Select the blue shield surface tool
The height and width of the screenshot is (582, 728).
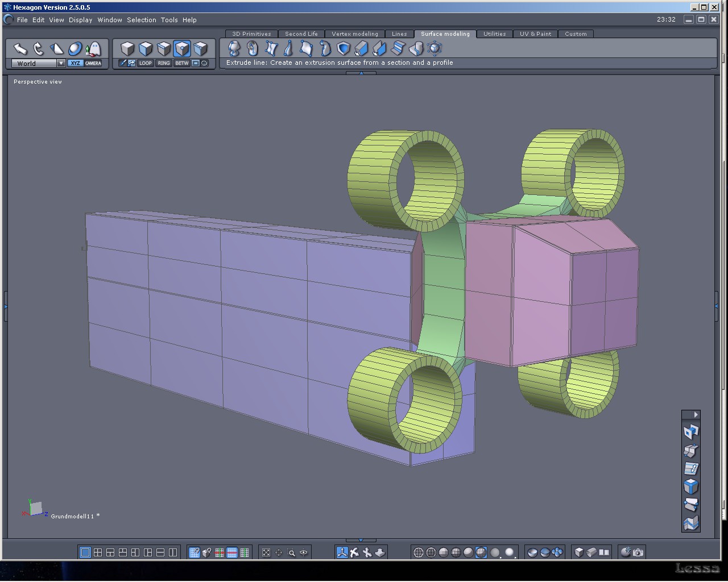click(x=343, y=48)
